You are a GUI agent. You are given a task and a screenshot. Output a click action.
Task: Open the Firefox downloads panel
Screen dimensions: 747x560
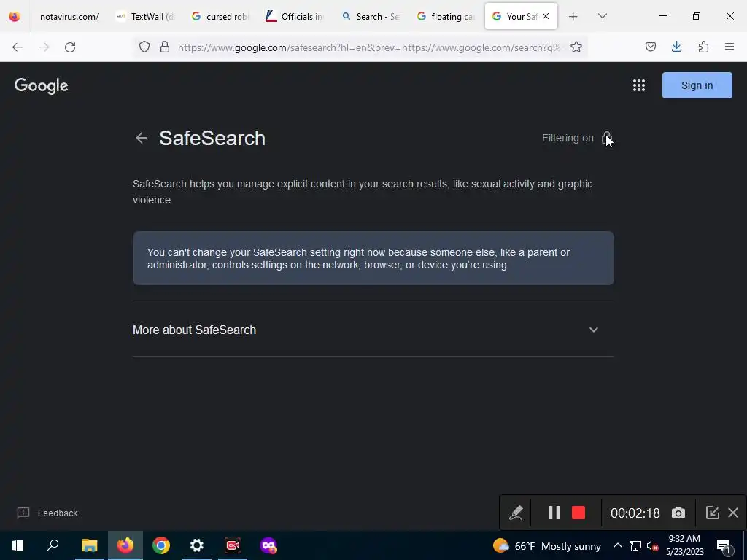(x=677, y=47)
